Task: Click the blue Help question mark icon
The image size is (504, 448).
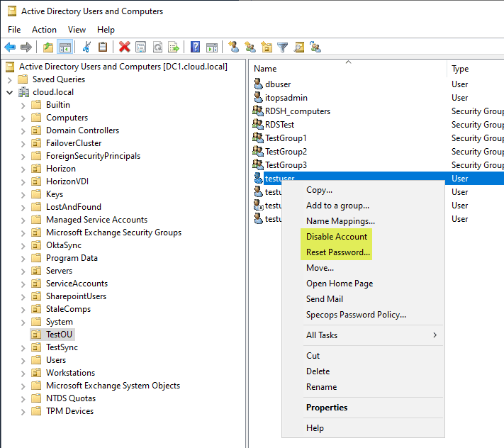Action: click(194, 47)
